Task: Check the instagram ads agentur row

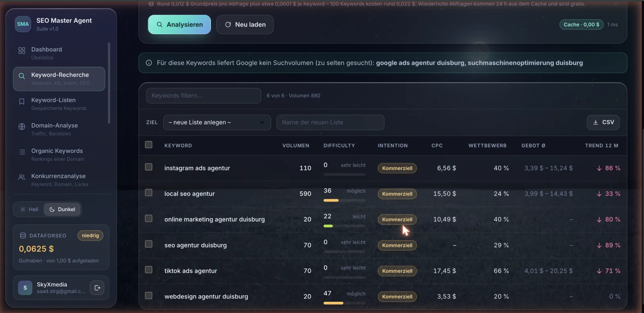Action: pos(149,167)
